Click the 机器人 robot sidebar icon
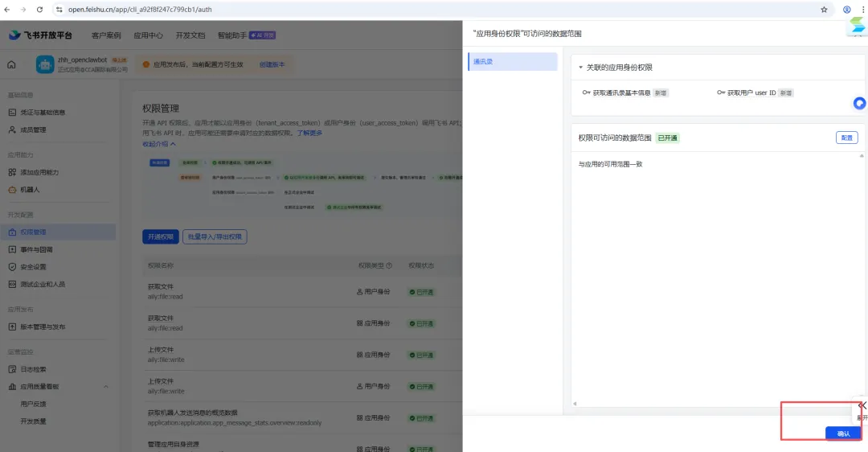Viewport: 868px width, 452px height. click(x=12, y=190)
